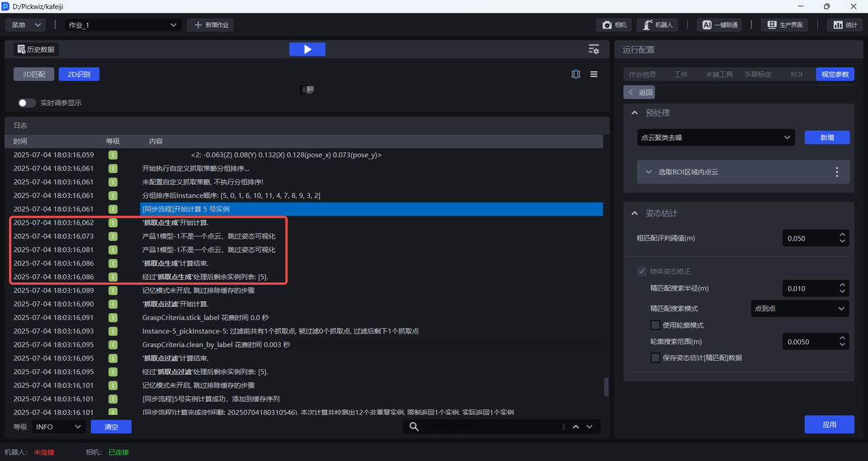
Task: Toggle 实时调参显示 switch
Action: pyautogui.click(x=27, y=103)
